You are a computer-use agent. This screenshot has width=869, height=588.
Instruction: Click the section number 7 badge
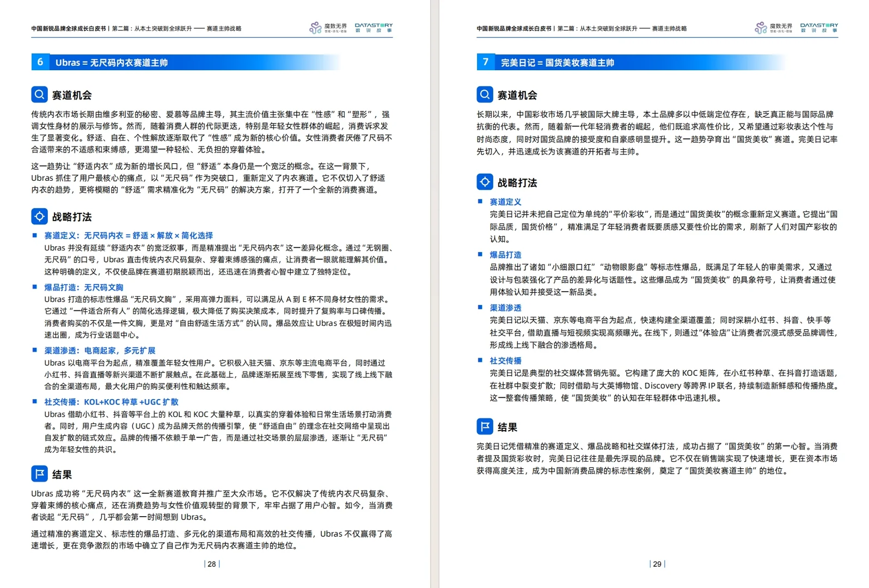pyautogui.click(x=486, y=62)
